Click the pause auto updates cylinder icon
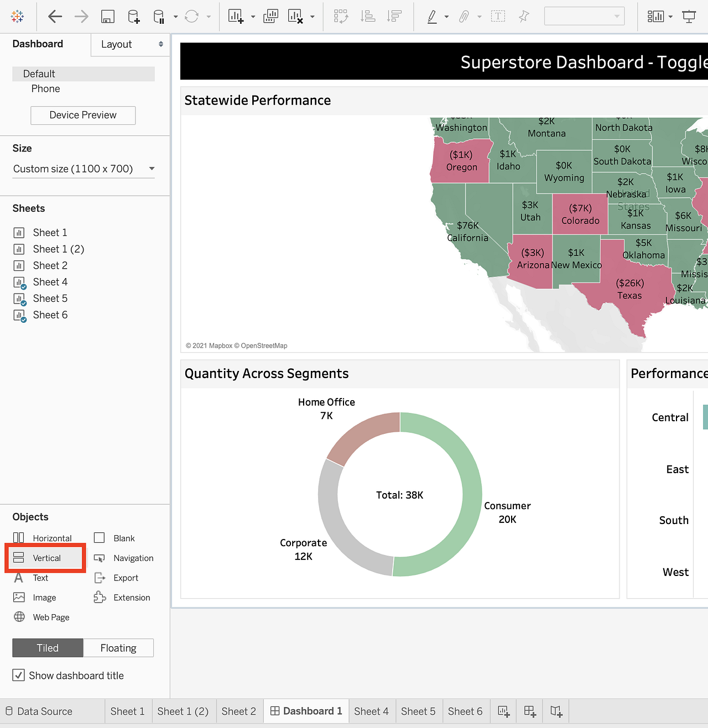This screenshot has width=708, height=728. [159, 17]
